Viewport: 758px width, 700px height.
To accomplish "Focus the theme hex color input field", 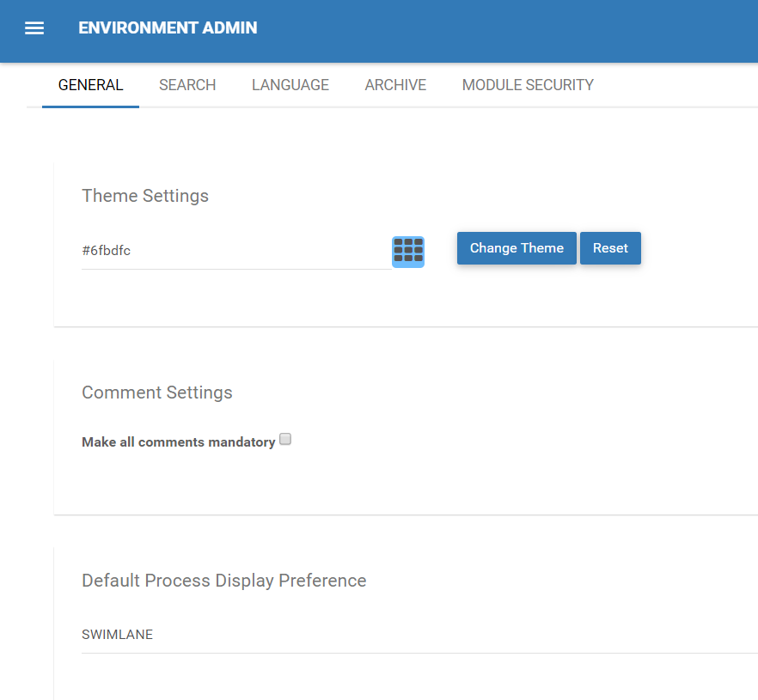I will pyautogui.click(x=232, y=251).
